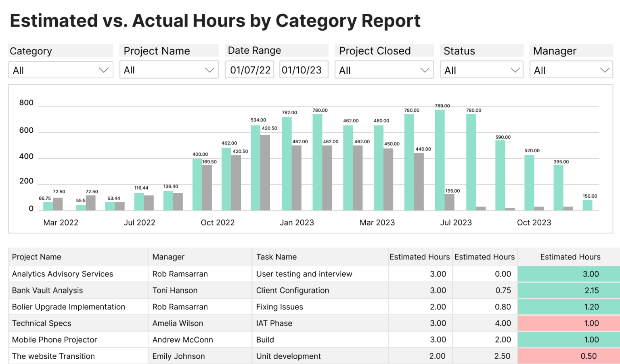The image size is (620, 364).
Task: Open the Manager filter dropdown
Action: tap(571, 70)
